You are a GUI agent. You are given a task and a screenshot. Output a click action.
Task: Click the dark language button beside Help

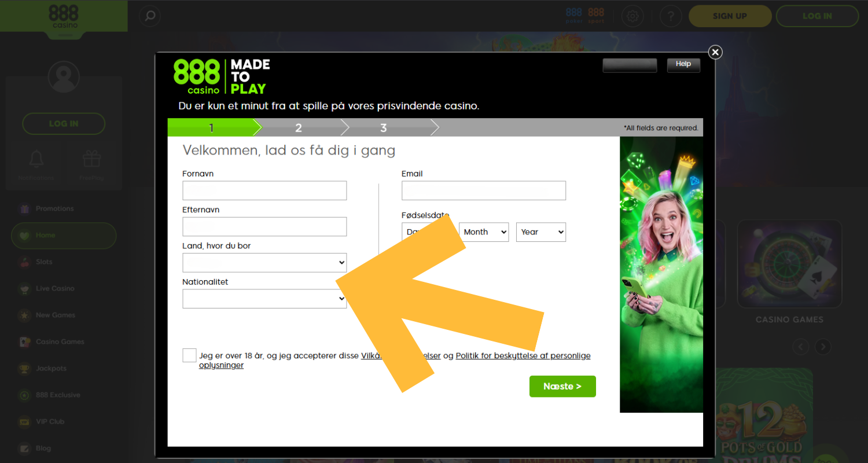point(630,65)
